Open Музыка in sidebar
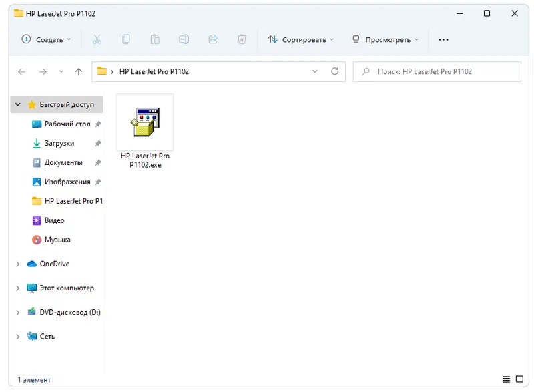Screen dimensions: 534x392 [57, 240]
